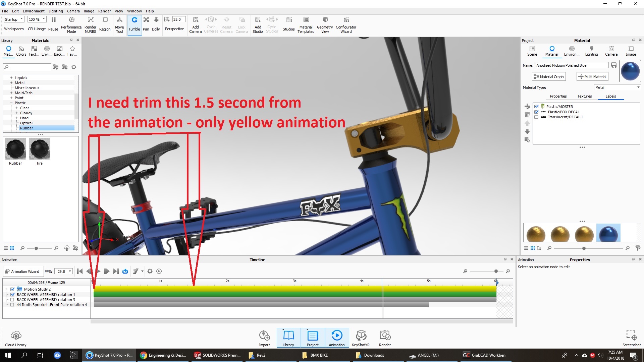This screenshot has height=362, width=644.
Task: Expand the Metal materials category
Action: tap(11, 83)
